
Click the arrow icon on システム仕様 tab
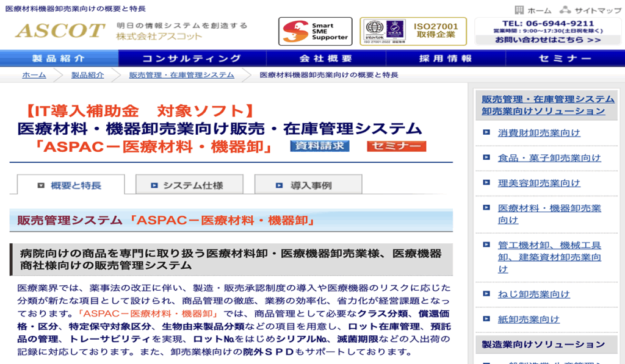pyautogui.click(x=154, y=185)
